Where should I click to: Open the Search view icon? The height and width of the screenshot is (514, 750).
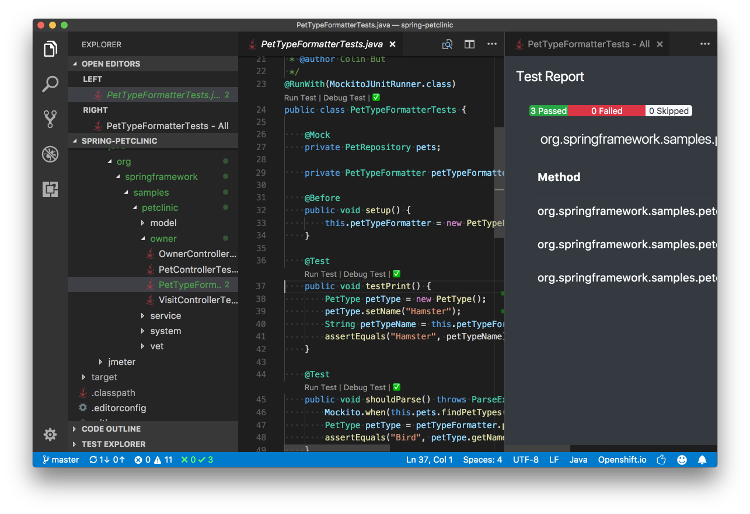pos(50,84)
